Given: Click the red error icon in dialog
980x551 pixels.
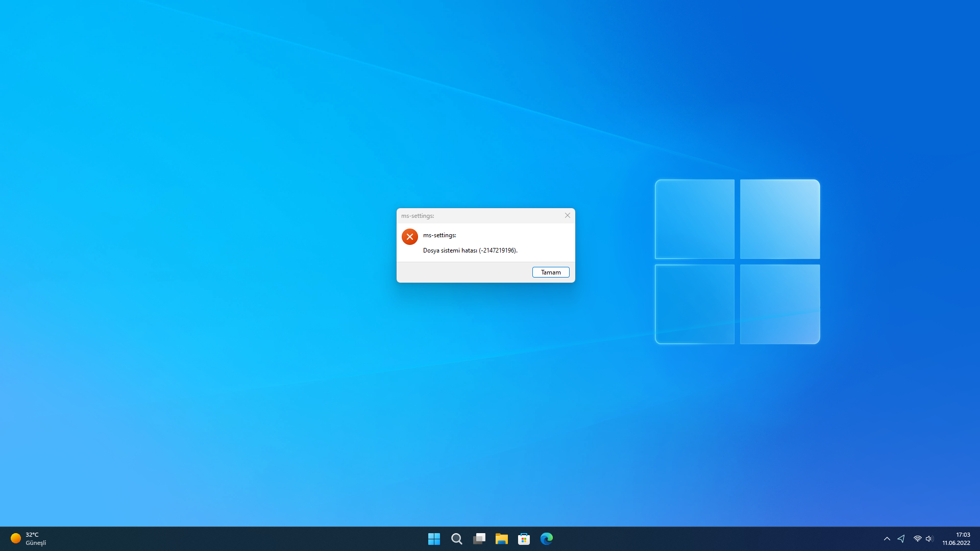Looking at the screenshot, I should tap(409, 237).
